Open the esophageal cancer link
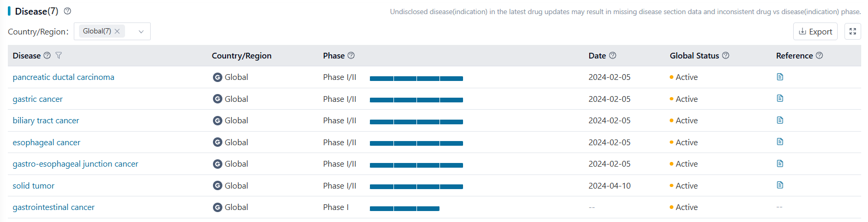 coord(47,143)
